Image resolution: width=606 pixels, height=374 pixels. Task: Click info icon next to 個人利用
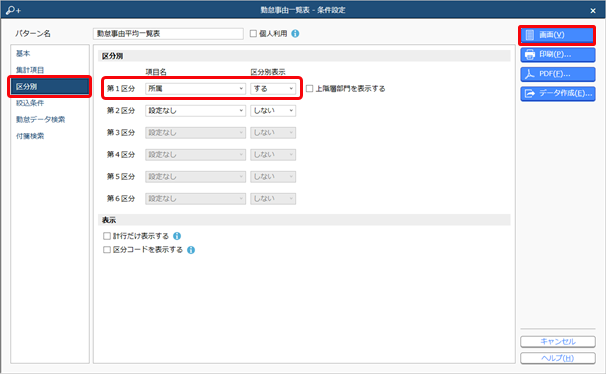[x=295, y=34]
